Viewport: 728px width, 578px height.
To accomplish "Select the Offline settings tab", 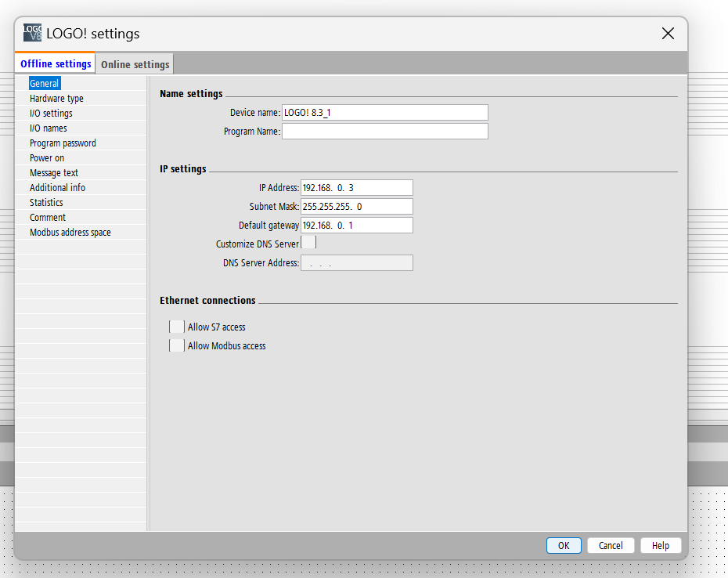I will 56,63.
